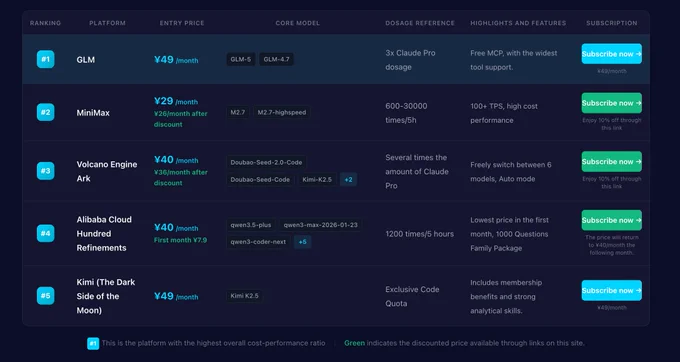Click the Dosage Reference column header
This screenshot has height=362, width=680.
point(420,23)
